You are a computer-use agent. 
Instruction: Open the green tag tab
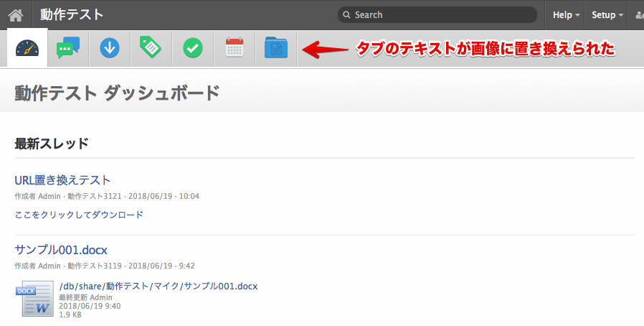click(151, 47)
